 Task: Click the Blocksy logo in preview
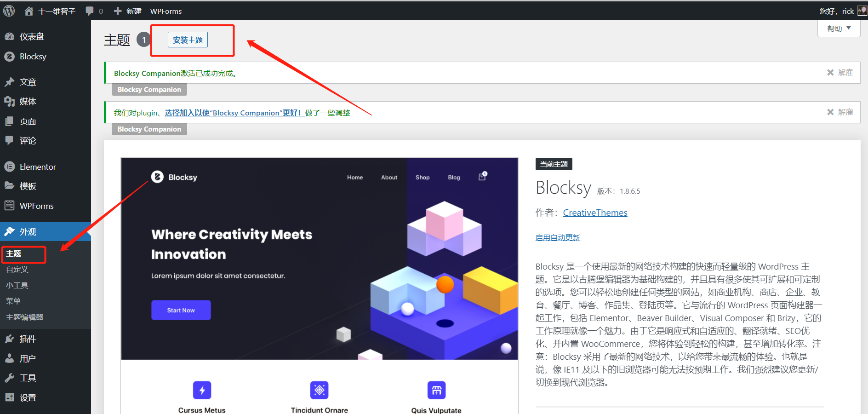(x=174, y=177)
